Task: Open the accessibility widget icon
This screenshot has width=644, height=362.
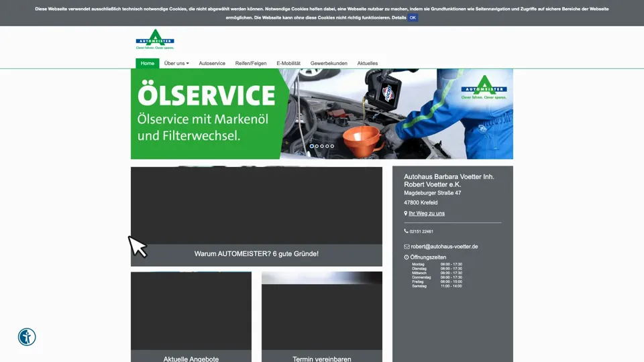Action: (27, 337)
